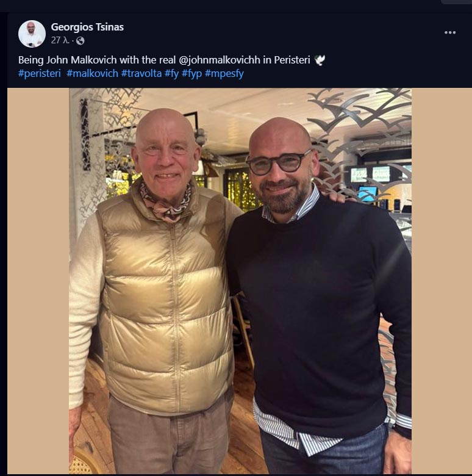Select the #travolta hashtag
Viewport: 472px width, 476px height.
click(141, 74)
